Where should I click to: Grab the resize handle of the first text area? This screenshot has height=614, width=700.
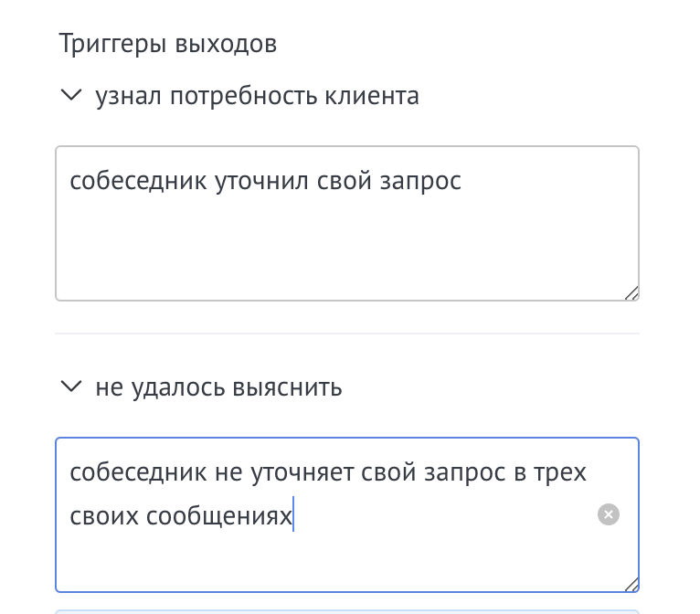click(x=632, y=293)
